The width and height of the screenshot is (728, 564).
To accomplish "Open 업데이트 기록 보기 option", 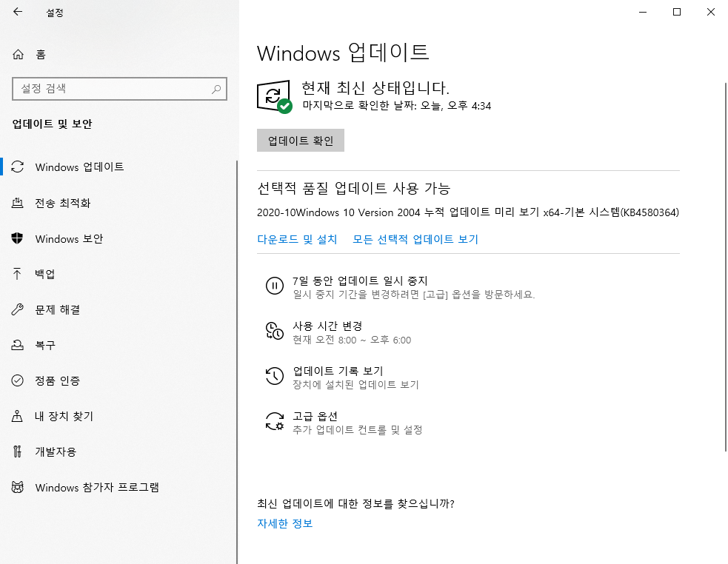I will pyautogui.click(x=338, y=371).
